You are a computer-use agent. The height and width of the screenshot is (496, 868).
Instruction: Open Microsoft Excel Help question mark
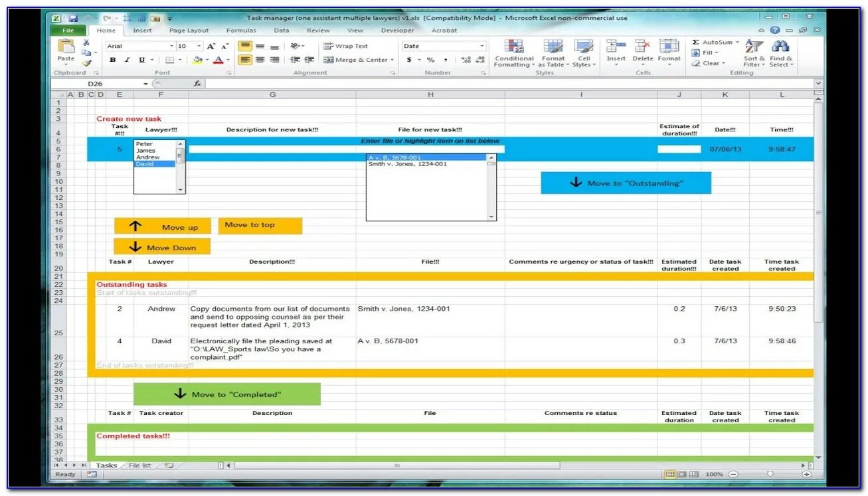coord(775,31)
